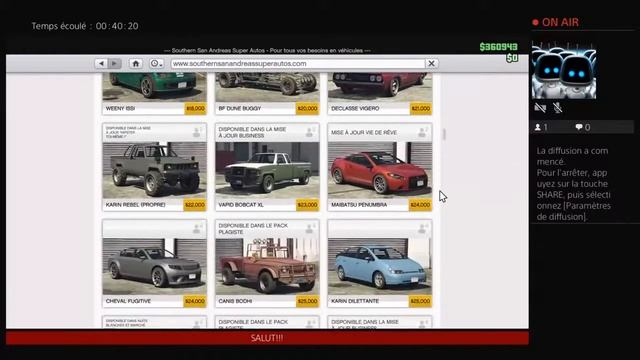
Task: Select the BF Dune Buggy photo
Action: [267, 87]
